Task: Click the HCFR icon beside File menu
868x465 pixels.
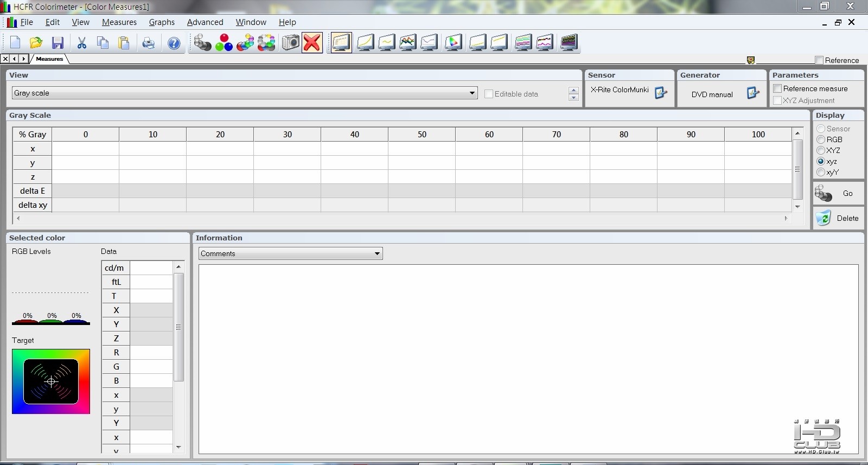Action: [11, 22]
